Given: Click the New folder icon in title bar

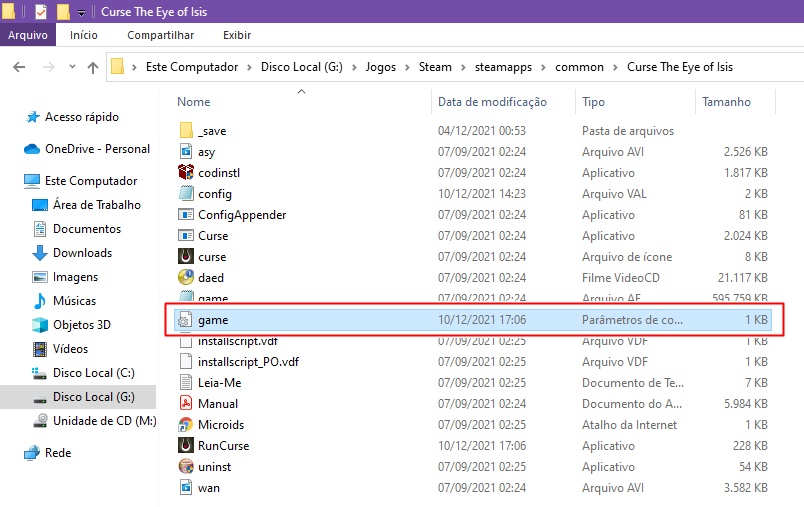Looking at the screenshot, I should pos(63,11).
